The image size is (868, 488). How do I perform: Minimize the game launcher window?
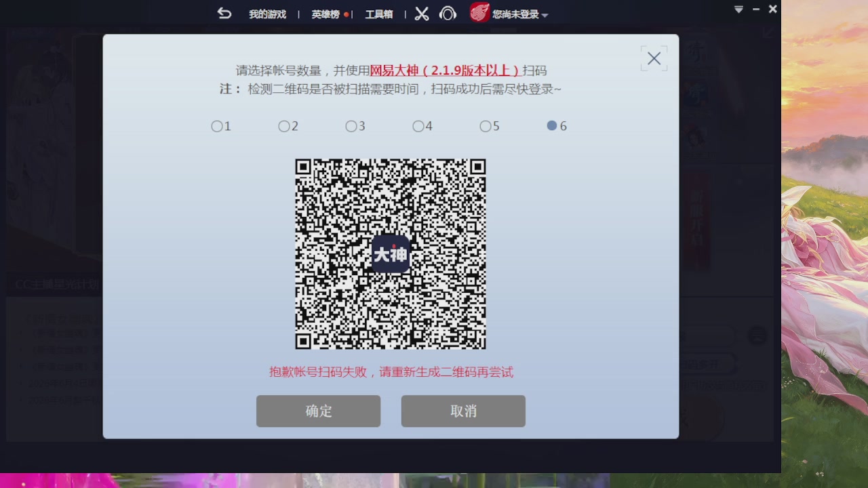756,9
